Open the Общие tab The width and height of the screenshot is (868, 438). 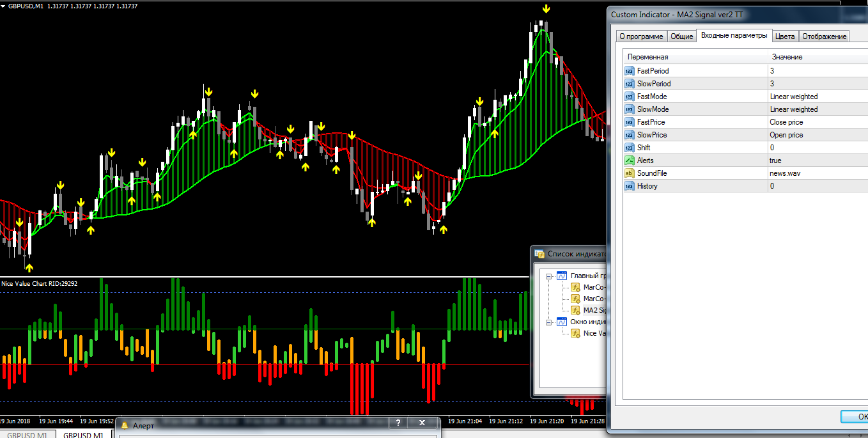[x=681, y=36]
